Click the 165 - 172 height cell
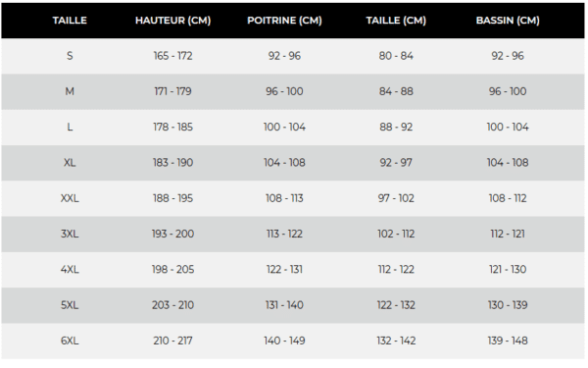Image resolution: width=588 pixels, height=368 pixels. coord(172,56)
